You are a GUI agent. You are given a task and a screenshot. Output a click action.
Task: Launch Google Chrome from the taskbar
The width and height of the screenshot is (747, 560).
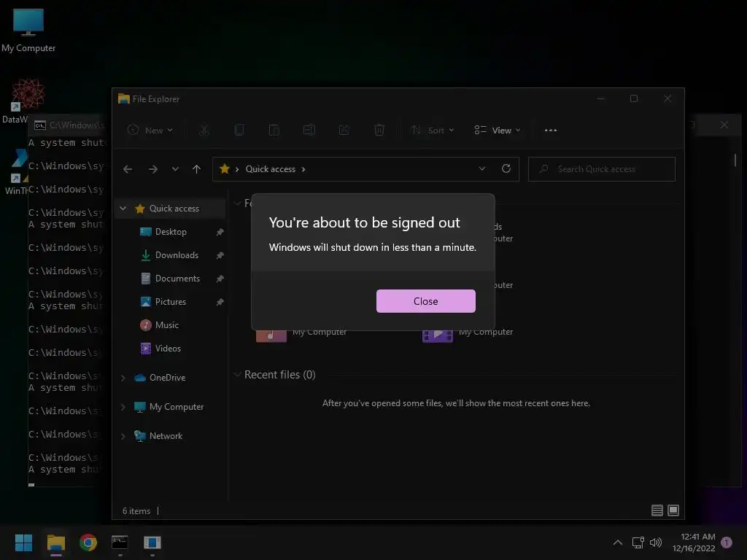[88, 542]
